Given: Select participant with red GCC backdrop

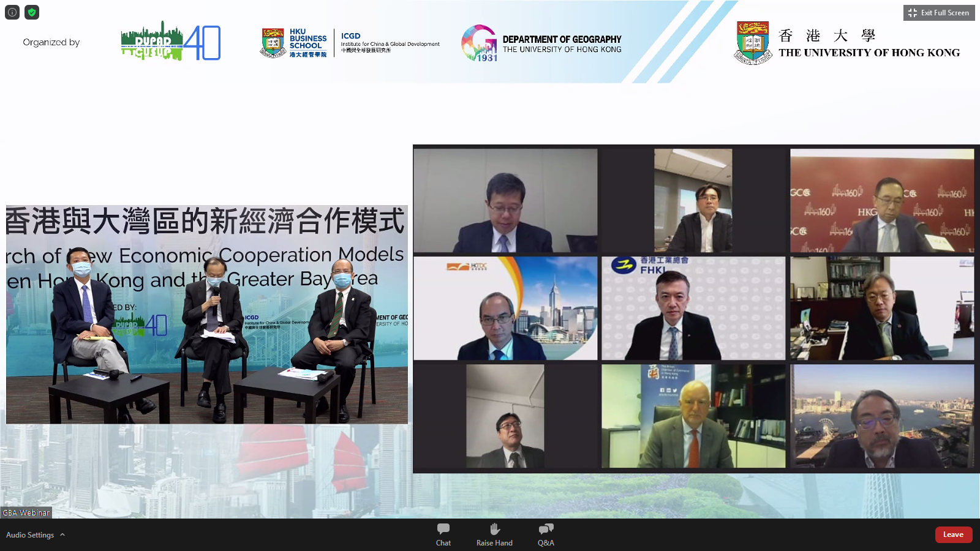Looking at the screenshot, I should pos(881,201).
